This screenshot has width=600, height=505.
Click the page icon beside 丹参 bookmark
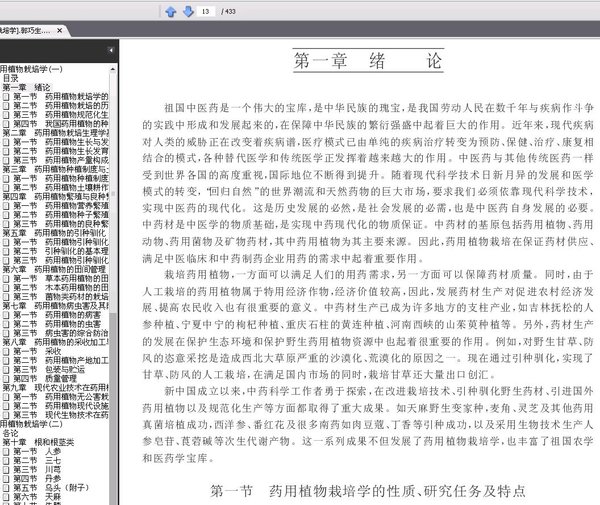point(6,479)
